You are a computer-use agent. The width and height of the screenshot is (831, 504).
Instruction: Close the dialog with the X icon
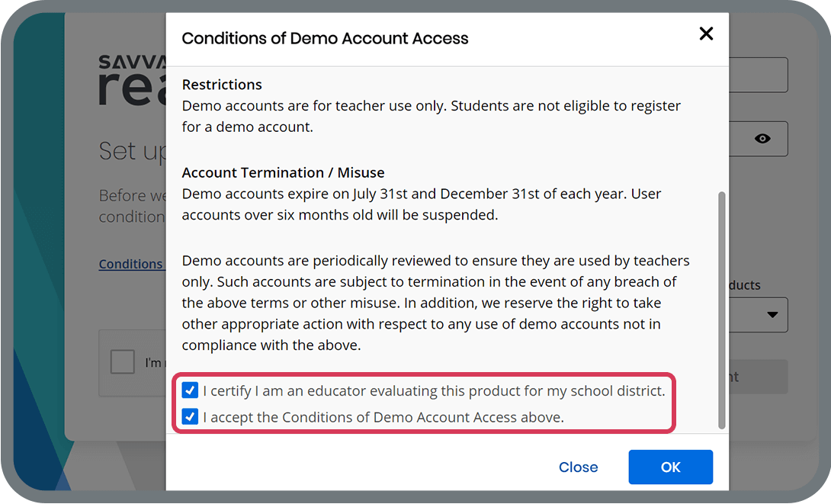coord(706,34)
